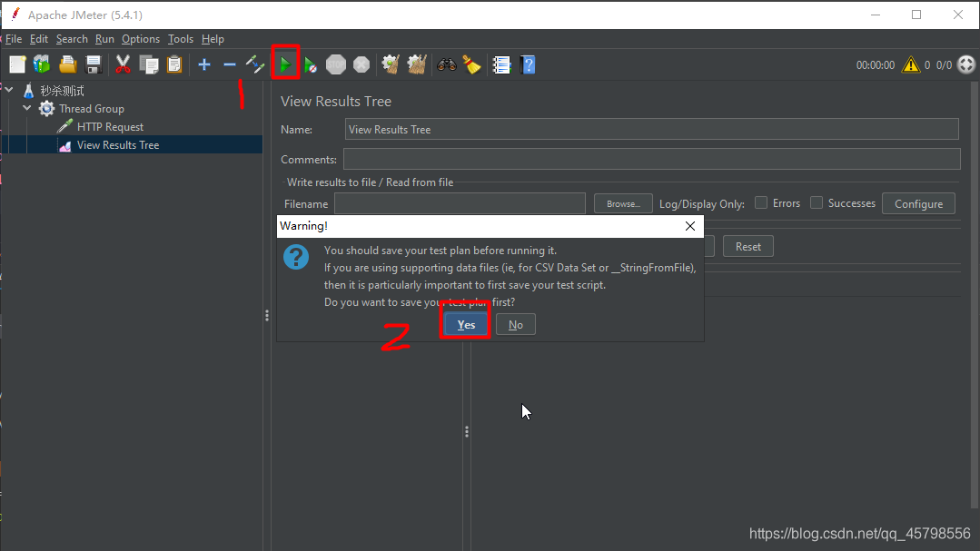This screenshot has height=551, width=980.
Task: Click the Reset Search icon
Action: tap(472, 64)
